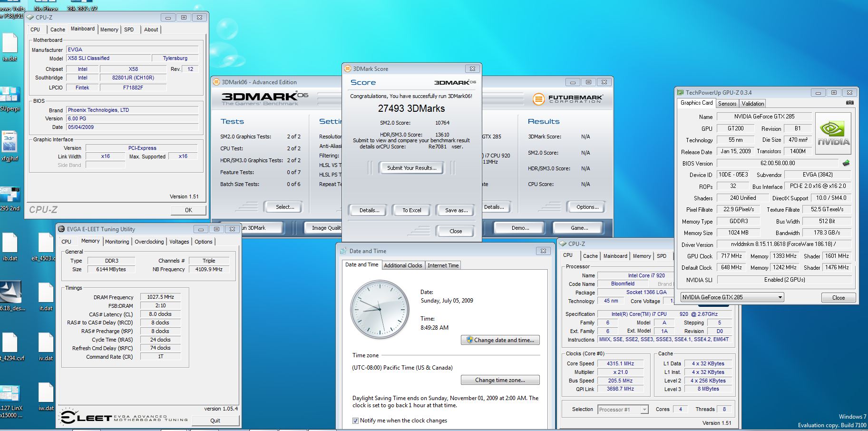868x431 pixels.
Task: Switch to Monitoring tab in E-LEET
Action: pos(117,242)
